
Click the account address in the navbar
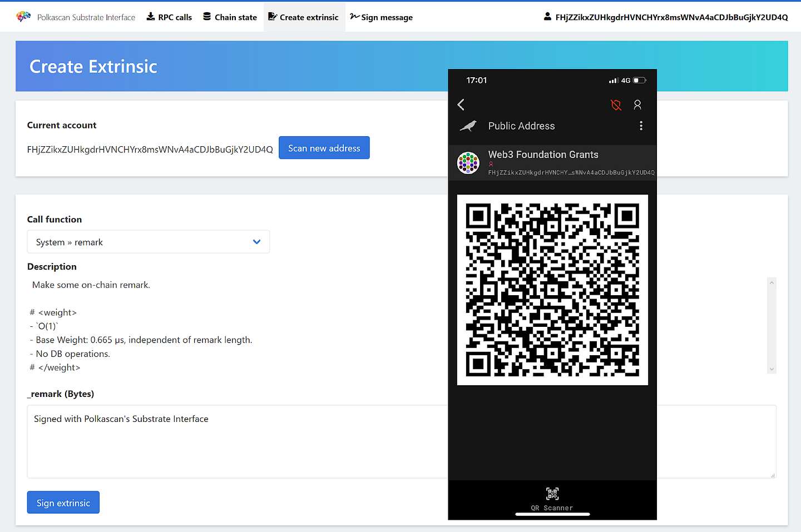click(671, 17)
